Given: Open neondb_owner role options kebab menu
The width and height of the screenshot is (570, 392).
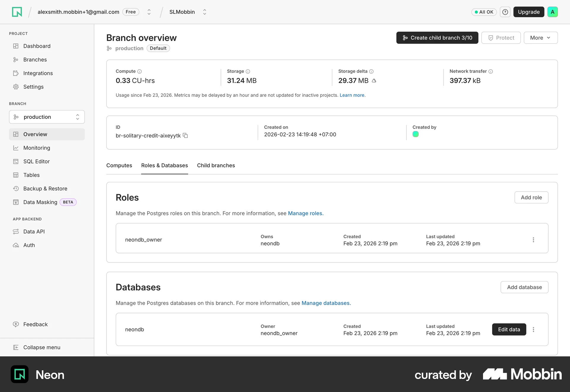Looking at the screenshot, I should click(533, 240).
